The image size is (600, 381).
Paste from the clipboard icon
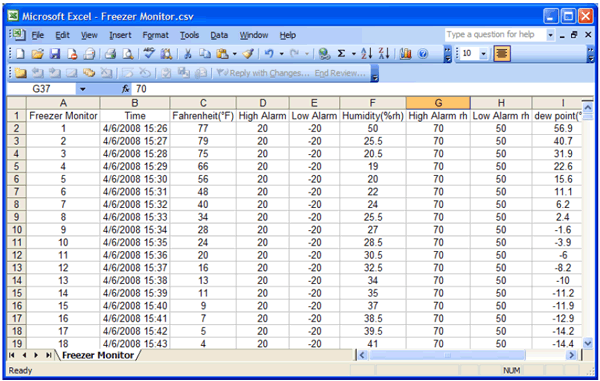[222, 54]
